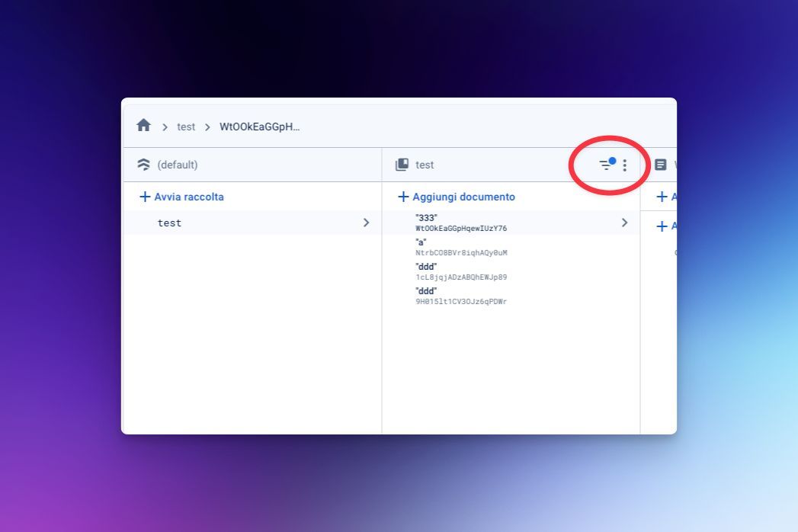Expand the chevron on document "333"

pyautogui.click(x=624, y=223)
